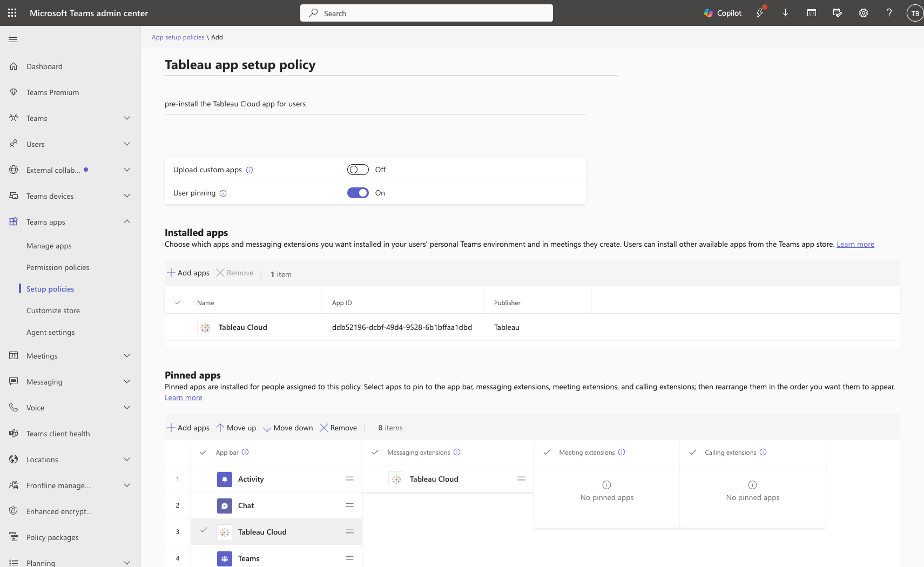Check the Tableau Cloud row checkbox
This screenshot has height=567, width=924.
click(178, 327)
